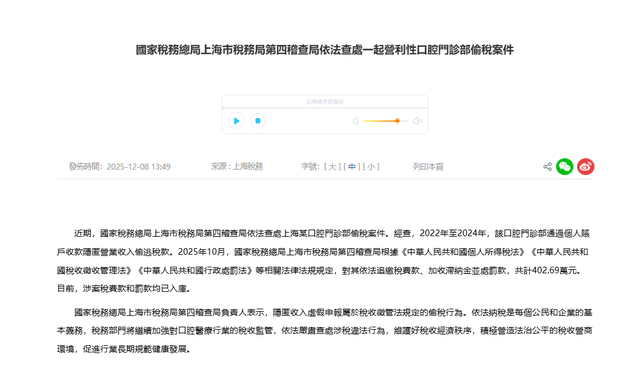The height and width of the screenshot is (383, 640).
Task: Click the 字號 font size label
Action: tap(310, 167)
